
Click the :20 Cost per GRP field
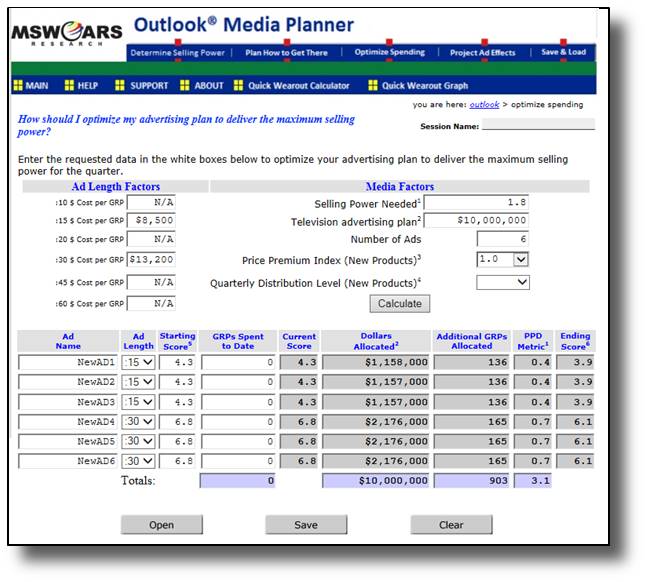click(151, 239)
